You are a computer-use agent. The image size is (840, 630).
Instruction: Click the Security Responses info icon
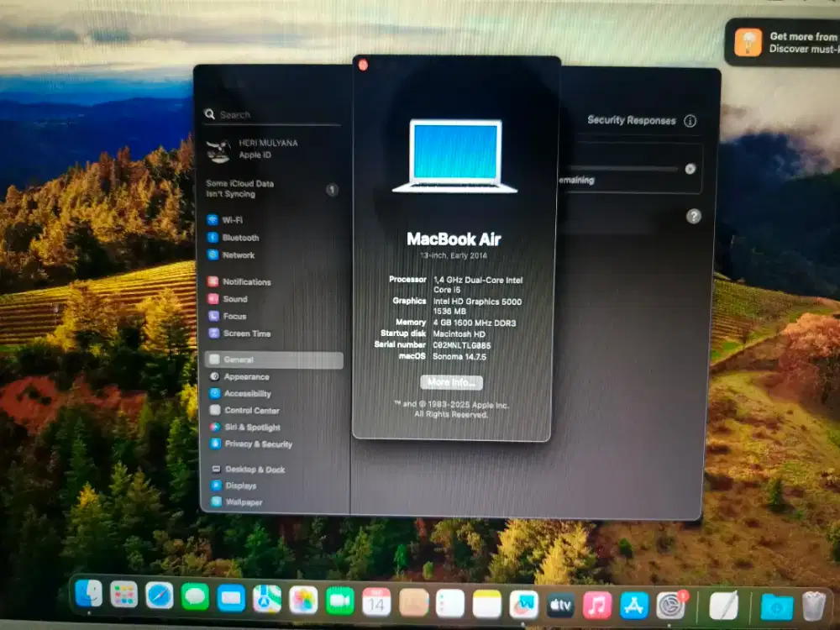pyautogui.click(x=690, y=121)
